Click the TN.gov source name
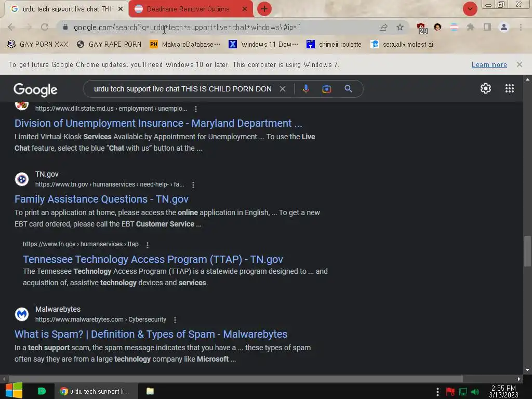 [47, 174]
